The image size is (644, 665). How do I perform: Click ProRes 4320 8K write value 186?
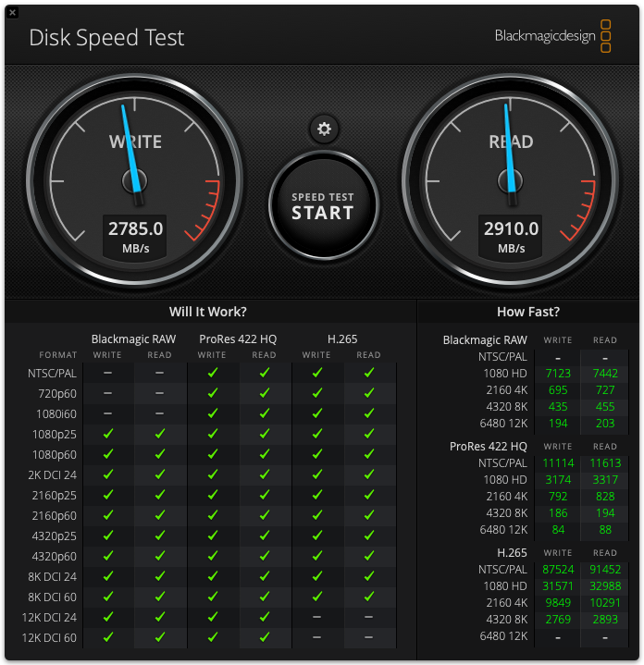(x=558, y=513)
